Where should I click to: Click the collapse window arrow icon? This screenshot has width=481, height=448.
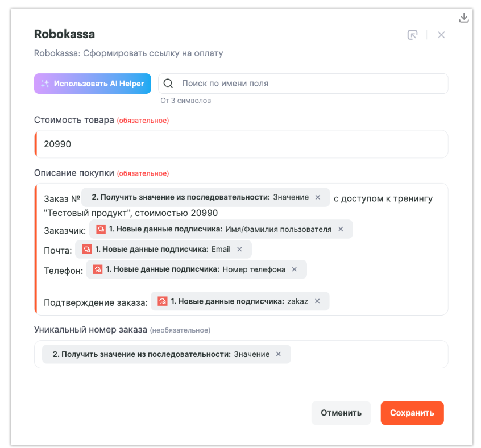(x=413, y=35)
